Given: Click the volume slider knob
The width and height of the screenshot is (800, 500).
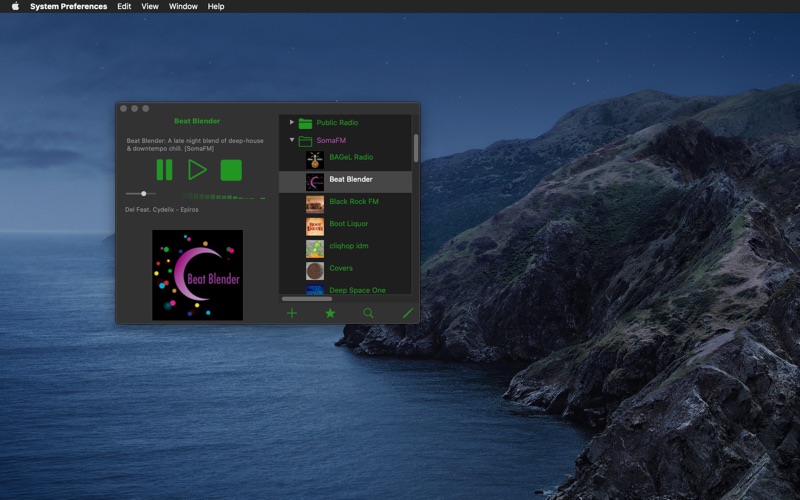Looking at the screenshot, I should pos(144,194).
